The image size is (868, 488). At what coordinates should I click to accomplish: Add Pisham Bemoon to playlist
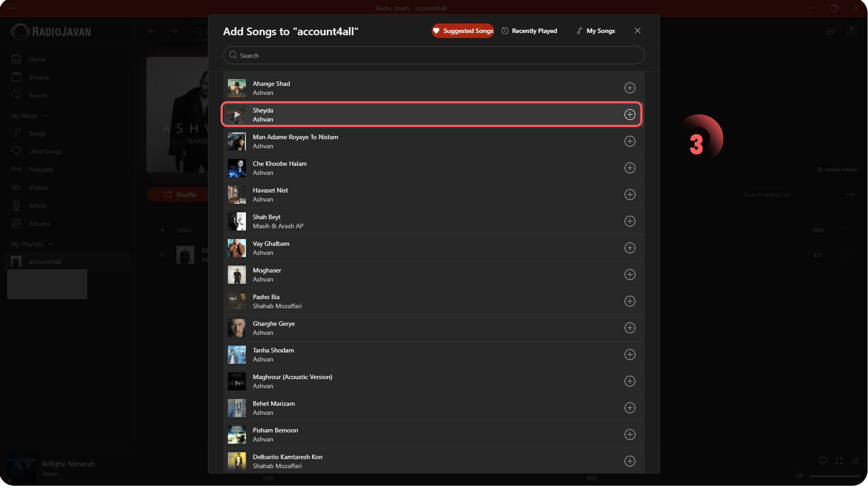click(630, 435)
